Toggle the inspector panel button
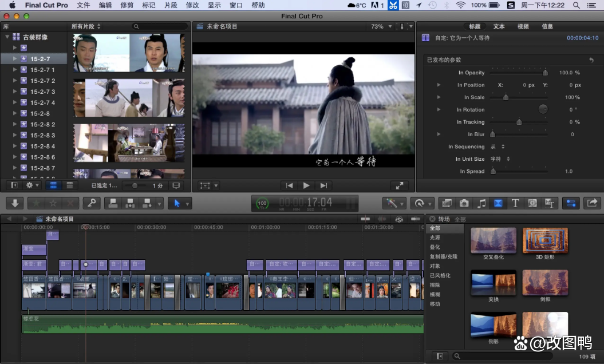604x364 pixels. point(571,203)
